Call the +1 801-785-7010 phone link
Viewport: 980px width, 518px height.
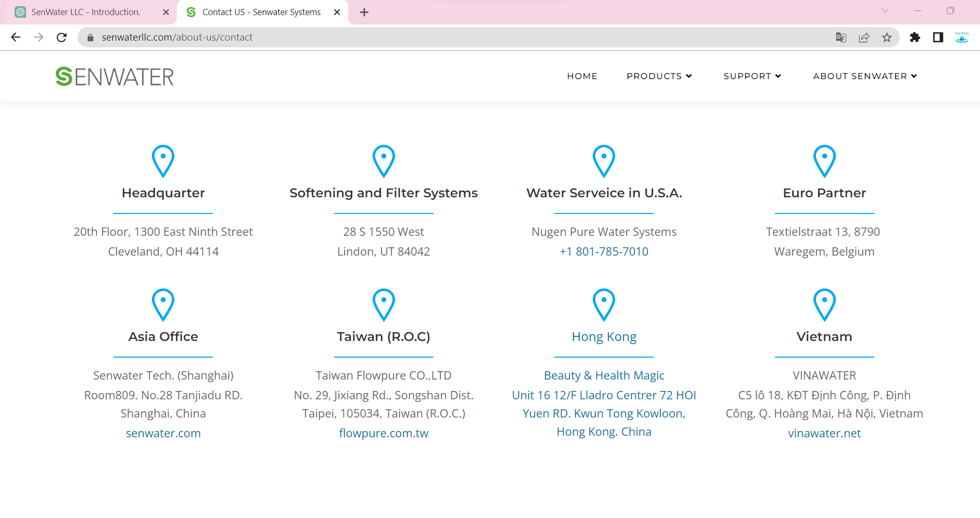point(604,251)
